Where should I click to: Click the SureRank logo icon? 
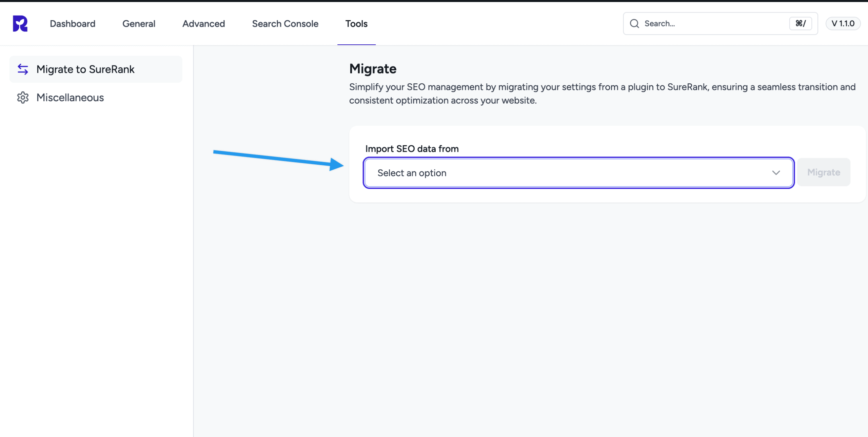point(20,23)
